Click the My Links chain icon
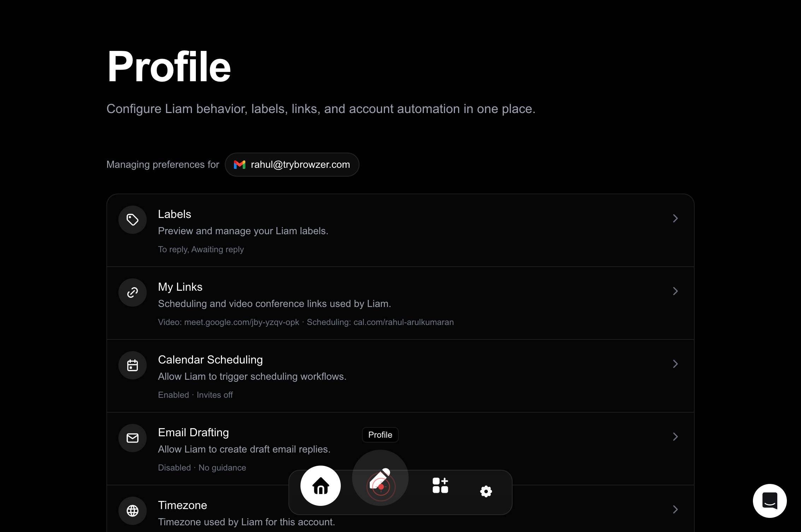Image resolution: width=801 pixels, height=532 pixels. coord(133,292)
